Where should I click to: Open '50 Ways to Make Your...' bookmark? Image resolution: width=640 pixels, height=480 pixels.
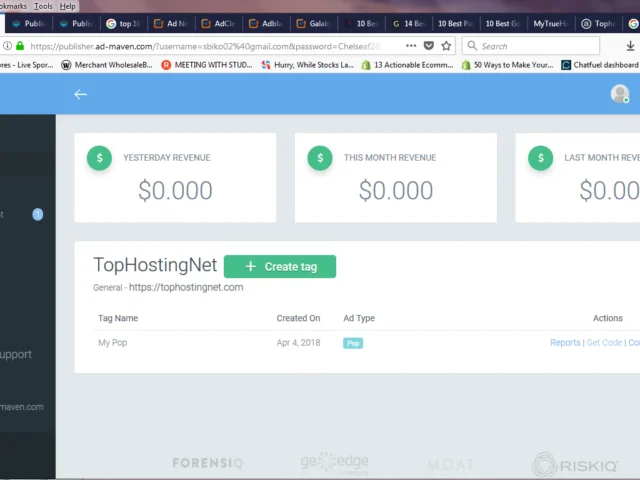pyautogui.click(x=507, y=65)
